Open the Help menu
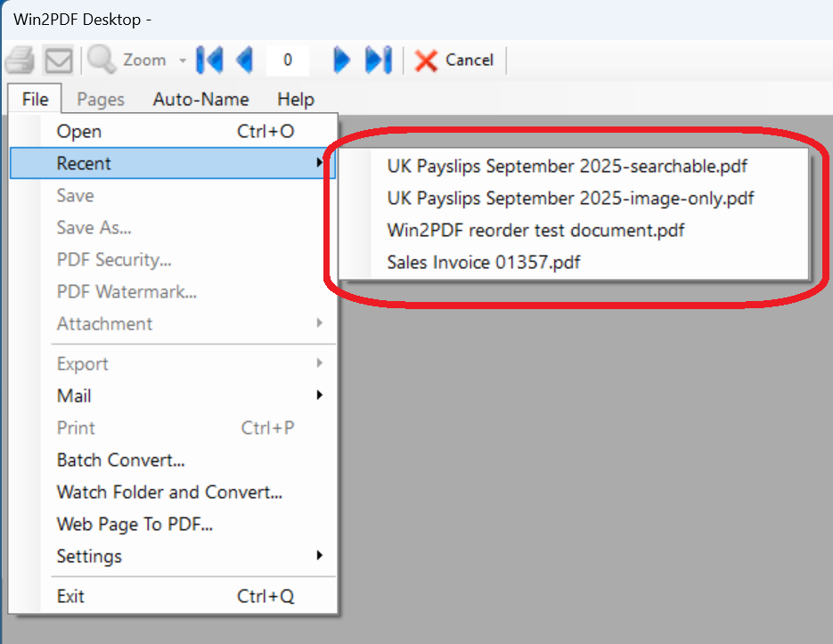833x644 pixels. [x=295, y=99]
